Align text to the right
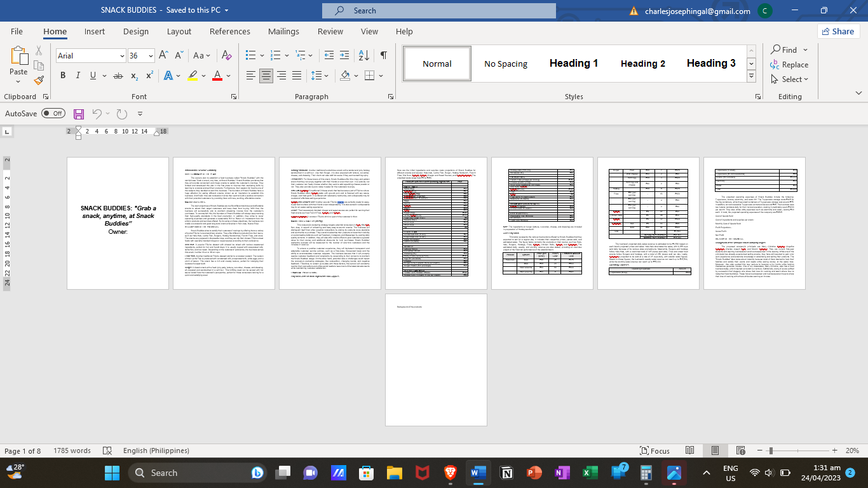 tap(281, 76)
